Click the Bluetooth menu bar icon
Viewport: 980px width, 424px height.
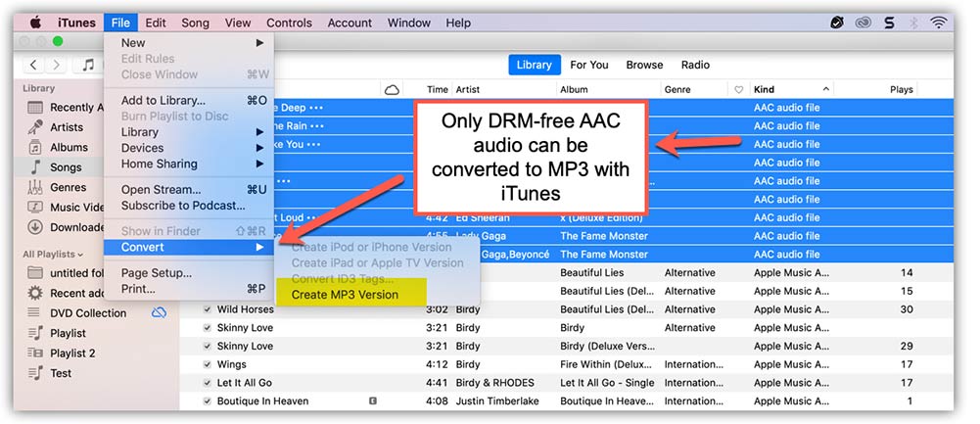(x=913, y=24)
